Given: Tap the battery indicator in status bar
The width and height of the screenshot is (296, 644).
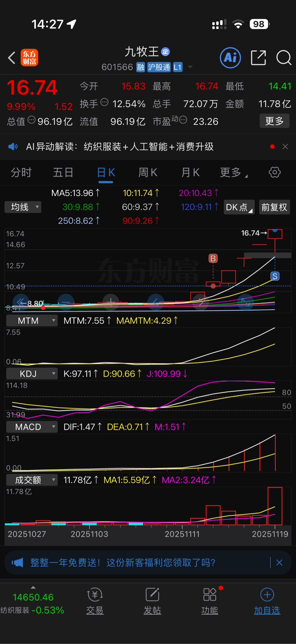Looking at the screenshot, I should 260,24.
